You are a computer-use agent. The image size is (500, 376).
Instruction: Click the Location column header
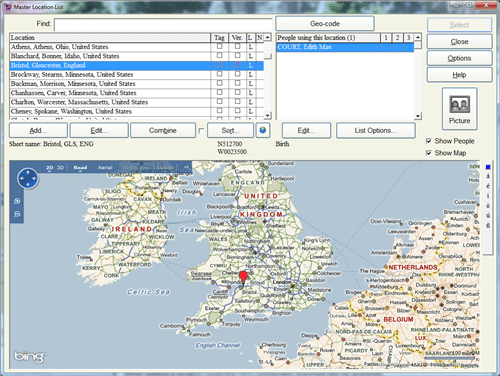pos(110,37)
